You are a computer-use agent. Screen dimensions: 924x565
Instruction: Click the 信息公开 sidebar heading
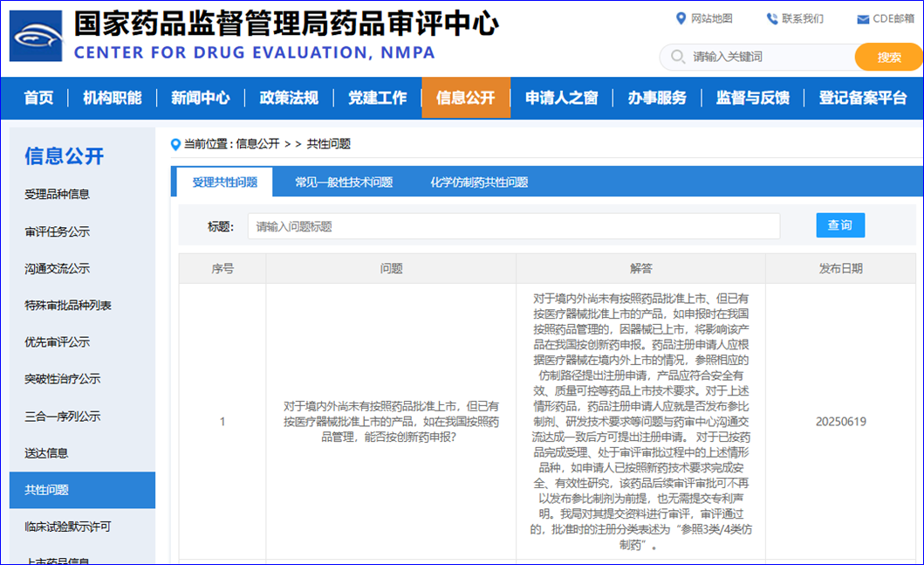(65, 156)
